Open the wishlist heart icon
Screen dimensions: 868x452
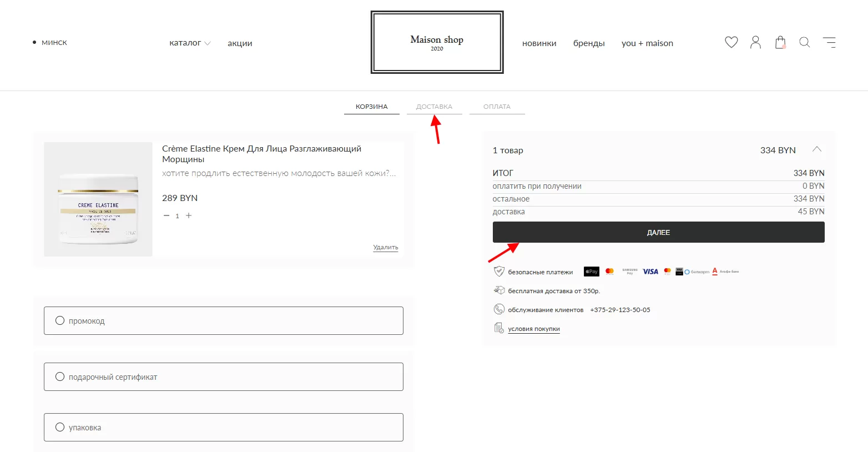(x=731, y=42)
